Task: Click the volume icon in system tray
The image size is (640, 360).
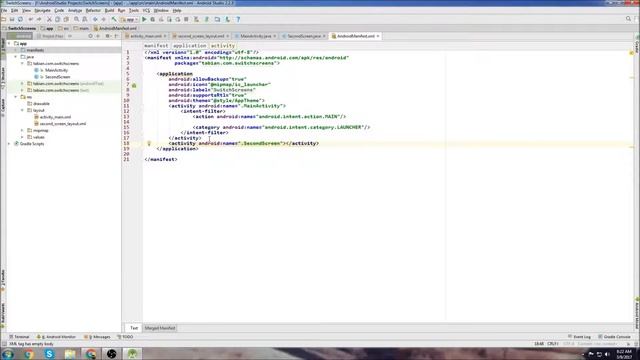Action: pyautogui.click(x=607, y=354)
